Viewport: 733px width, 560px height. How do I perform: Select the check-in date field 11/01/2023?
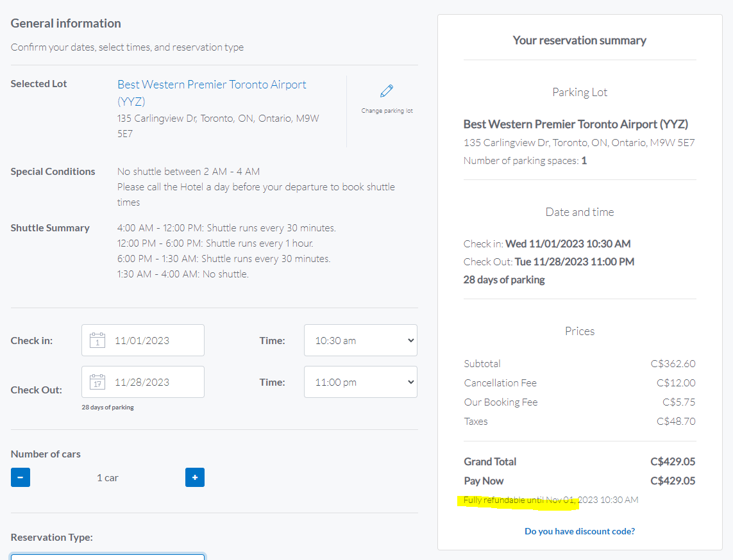click(143, 340)
